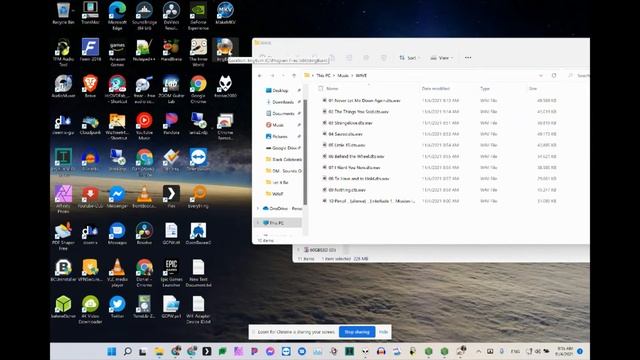
Task: Expand the OneDrive tree node
Action: (x=258, y=209)
